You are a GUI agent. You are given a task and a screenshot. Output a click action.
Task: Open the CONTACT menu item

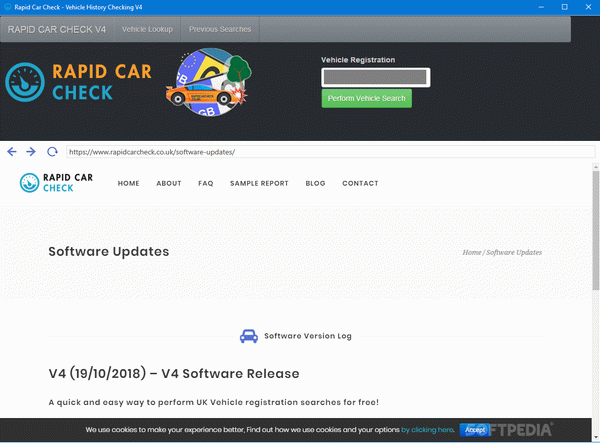360,183
